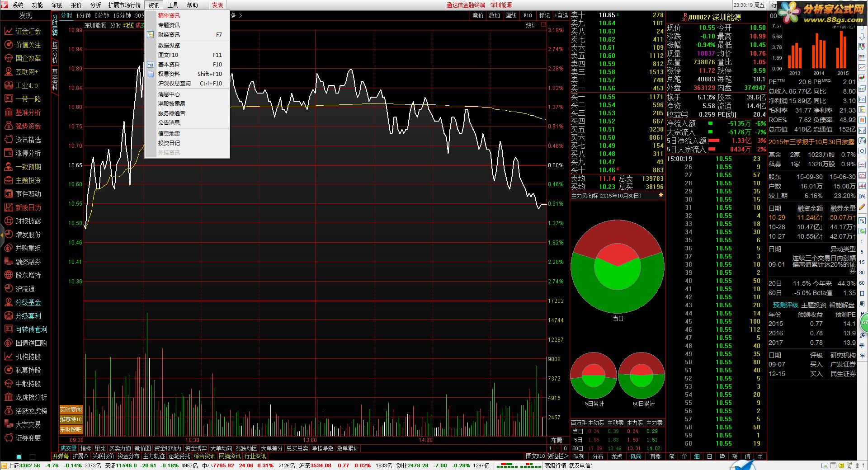
Task: Open 融资融券 in the left sidebar
Action: (x=23, y=262)
